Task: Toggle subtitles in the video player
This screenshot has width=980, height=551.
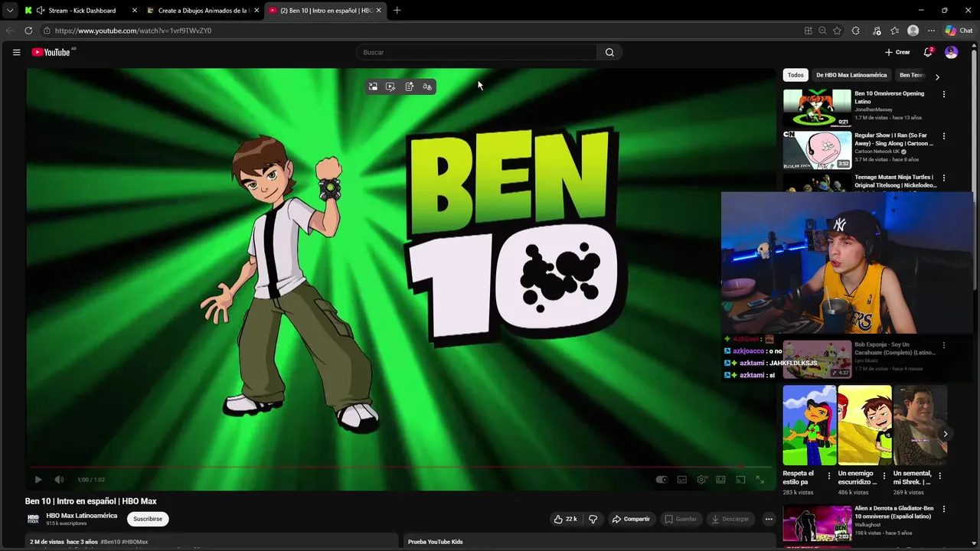Action: tap(681, 480)
